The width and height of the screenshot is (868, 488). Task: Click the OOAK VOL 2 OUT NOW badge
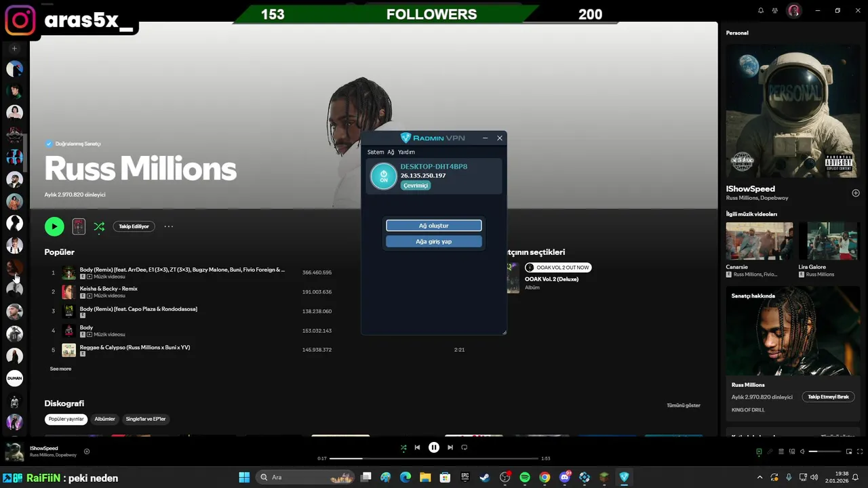tap(558, 268)
